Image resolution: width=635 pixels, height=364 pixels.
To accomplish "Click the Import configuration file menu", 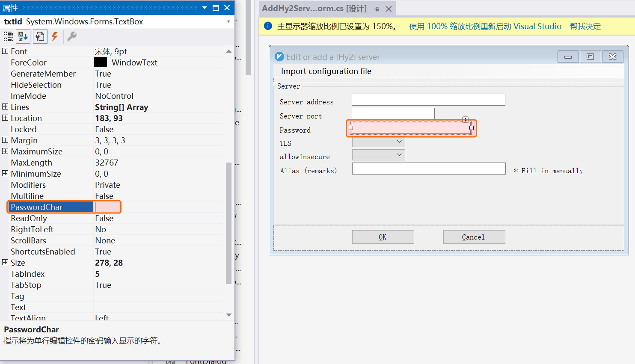I will (326, 71).
